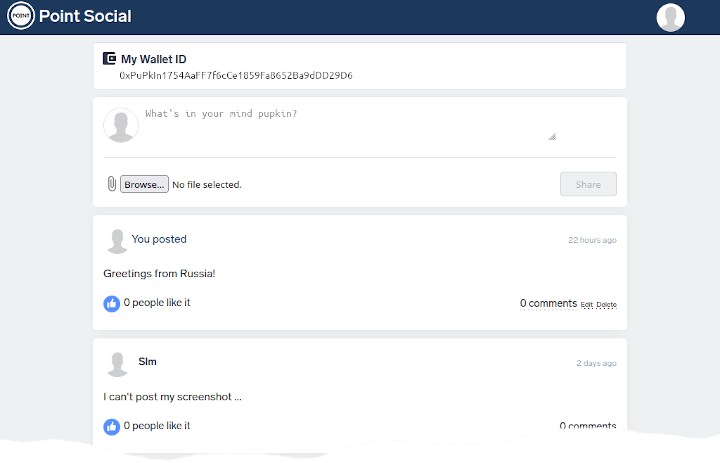This screenshot has width=720, height=463.
Task: Open the profile avatar in top-right corner
Action: point(670,17)
